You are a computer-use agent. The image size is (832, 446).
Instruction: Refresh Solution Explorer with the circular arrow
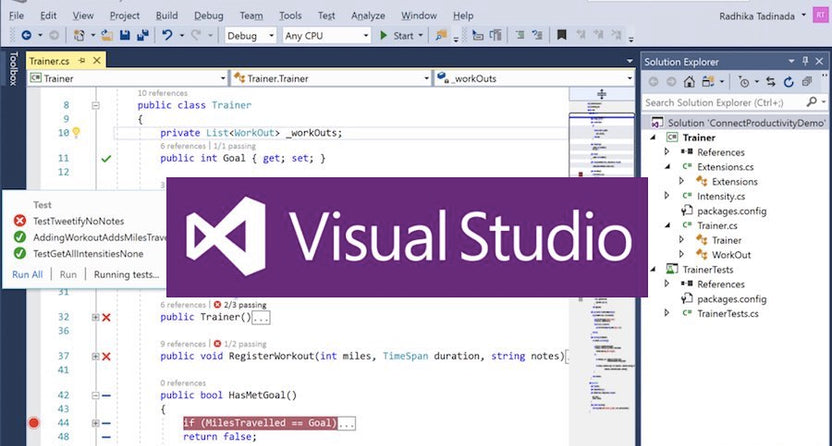788,82
